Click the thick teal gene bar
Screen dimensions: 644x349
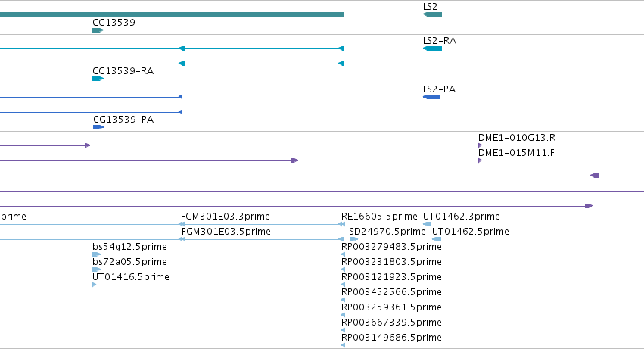(x=172, y=14)
